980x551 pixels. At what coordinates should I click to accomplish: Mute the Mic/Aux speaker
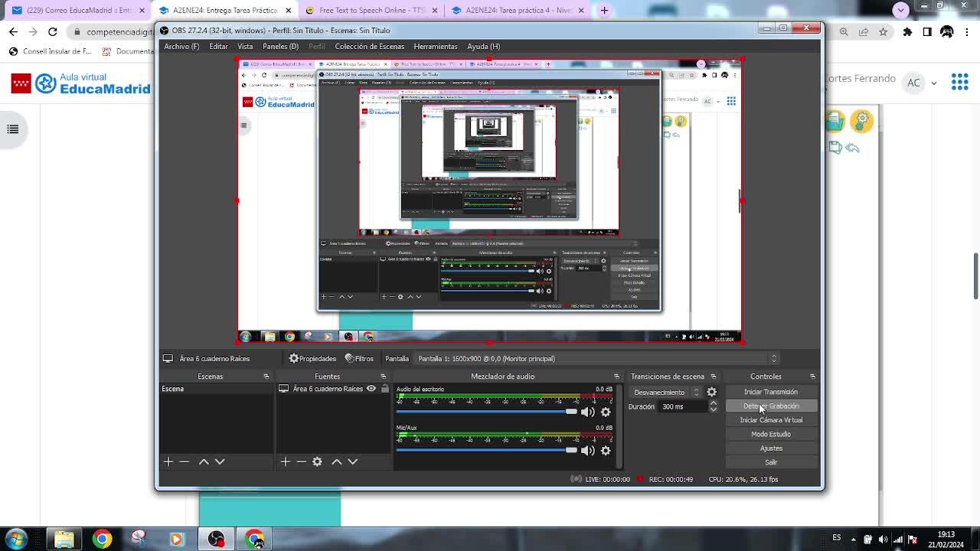(587, 450)
